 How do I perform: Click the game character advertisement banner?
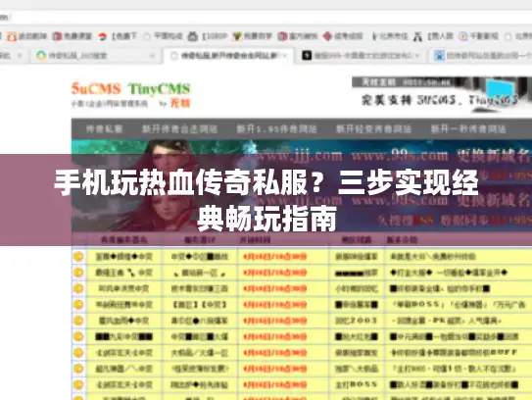pyautogui.click(x=302, y=185)
